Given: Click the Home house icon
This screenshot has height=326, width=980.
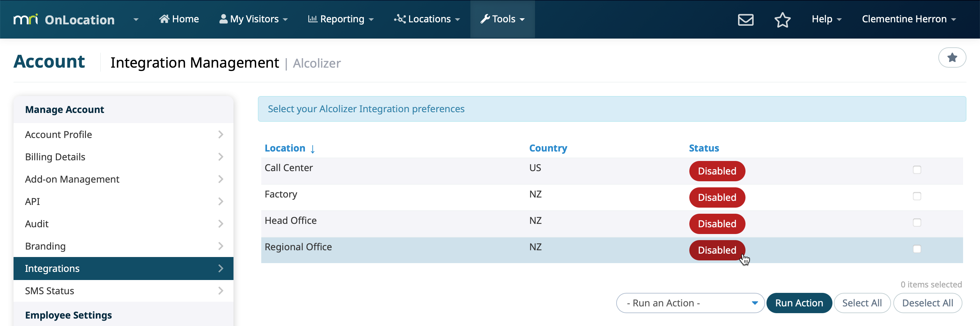Looking at the screenshot, I should coord(164,19).
